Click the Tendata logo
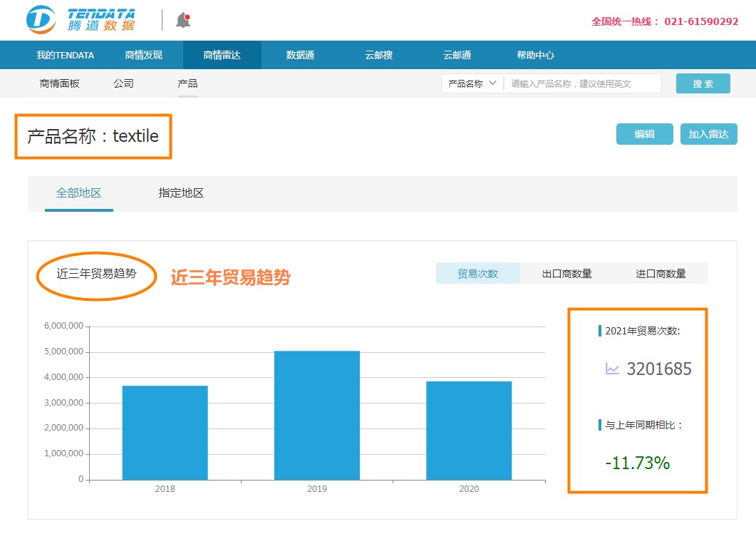 pos(81,20)
